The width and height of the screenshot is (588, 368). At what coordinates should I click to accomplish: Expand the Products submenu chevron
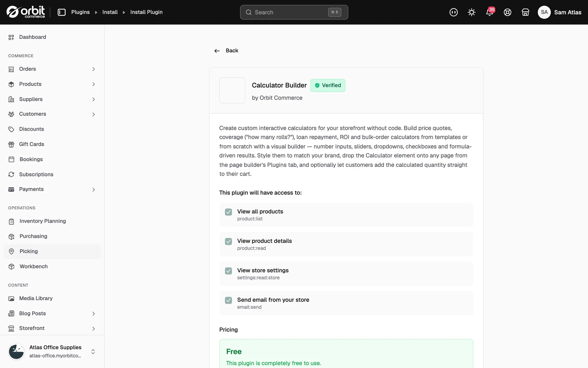(x=93, y=84)
